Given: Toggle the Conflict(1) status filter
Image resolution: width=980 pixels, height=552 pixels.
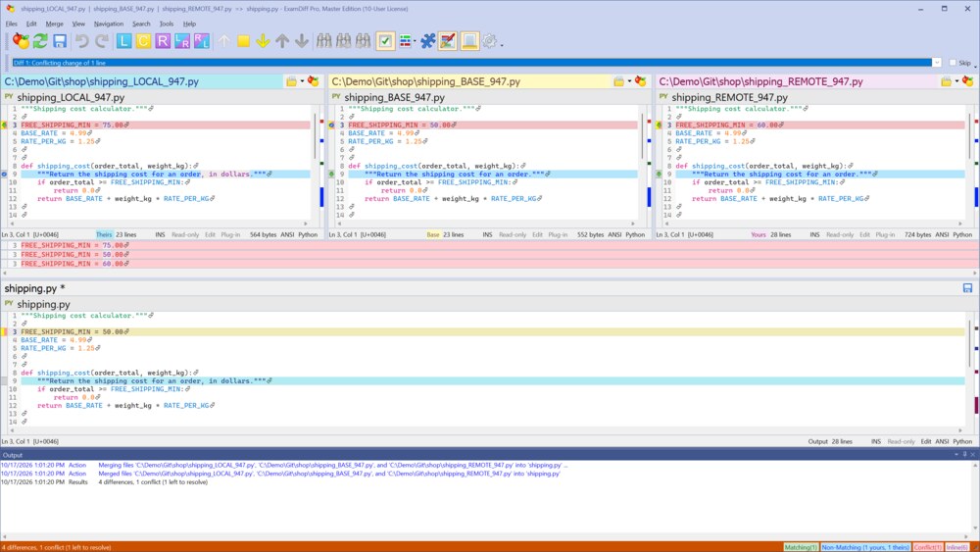Looking at the screenshot, I should 928,547.
